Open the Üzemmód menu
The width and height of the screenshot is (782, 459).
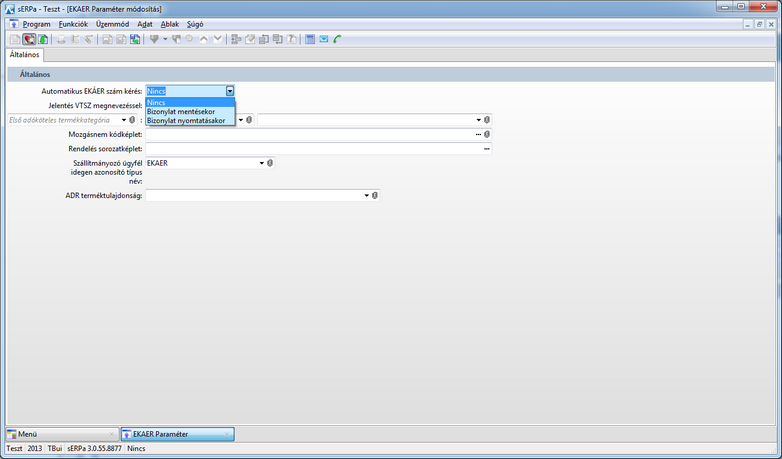point(113,24)
